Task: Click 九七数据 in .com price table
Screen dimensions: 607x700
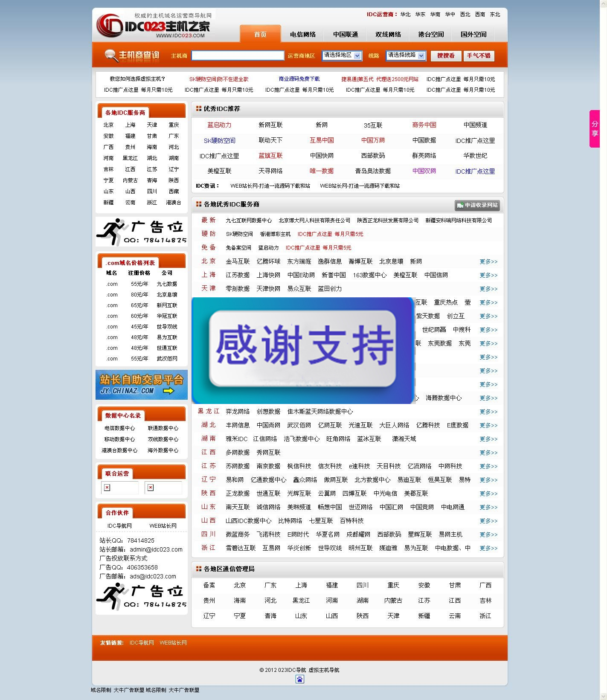Action: pos(167,284)
